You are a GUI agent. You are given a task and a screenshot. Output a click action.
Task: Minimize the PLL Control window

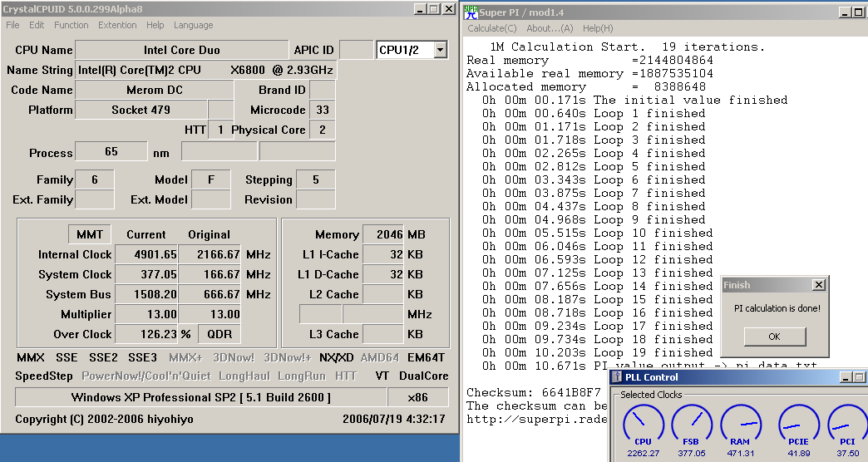point(846,377)
